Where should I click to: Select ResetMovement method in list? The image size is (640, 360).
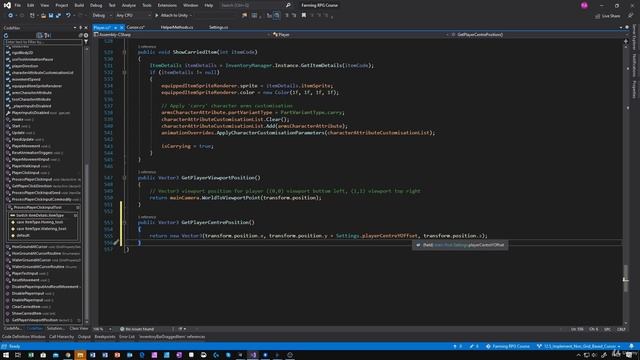click(x=25, y=280)
